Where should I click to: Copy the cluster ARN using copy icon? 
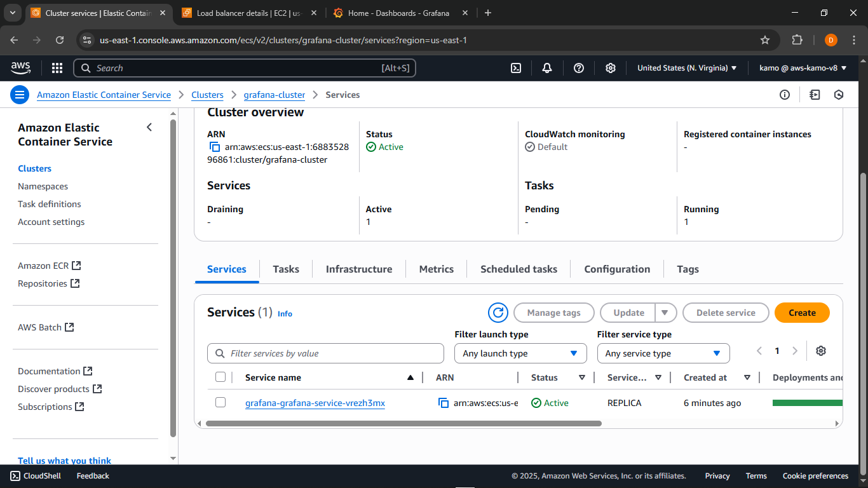coord(214,147)
